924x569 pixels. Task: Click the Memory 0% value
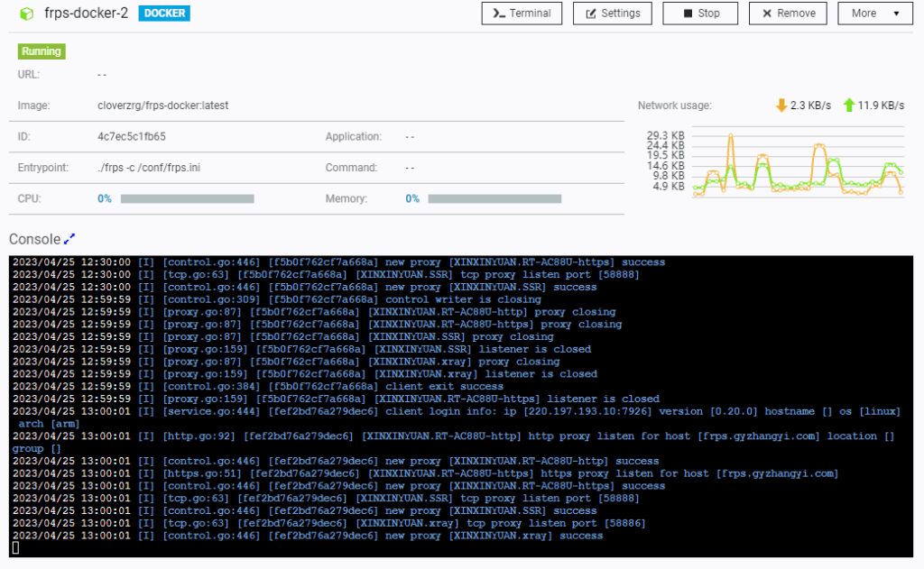point(411,199)
